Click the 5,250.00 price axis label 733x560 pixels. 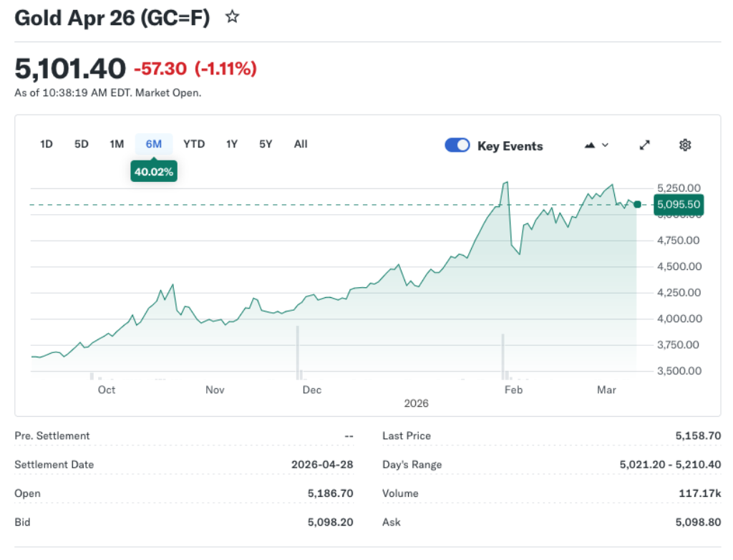pyautogui.click(x=679, y=187)
